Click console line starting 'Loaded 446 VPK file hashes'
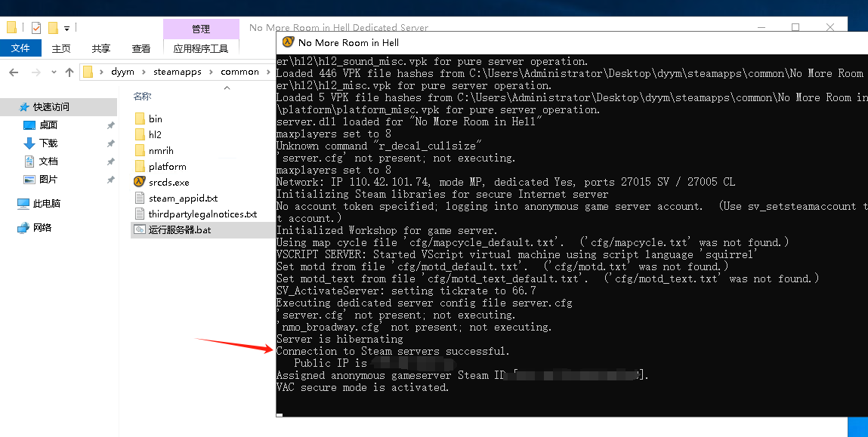 pos(570,73)
